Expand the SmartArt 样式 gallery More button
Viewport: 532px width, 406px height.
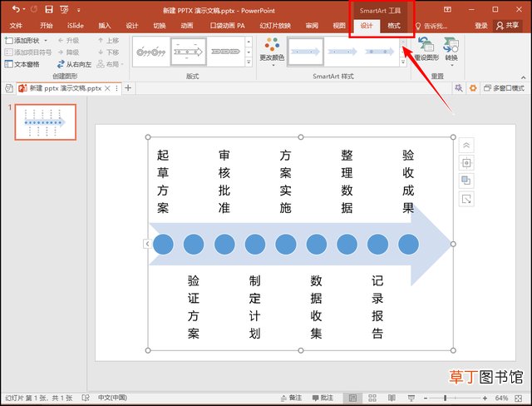coord(403,62)
